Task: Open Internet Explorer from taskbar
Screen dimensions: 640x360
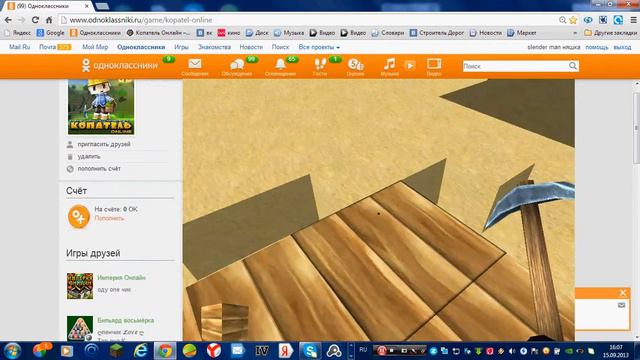Action: point(140,351)
